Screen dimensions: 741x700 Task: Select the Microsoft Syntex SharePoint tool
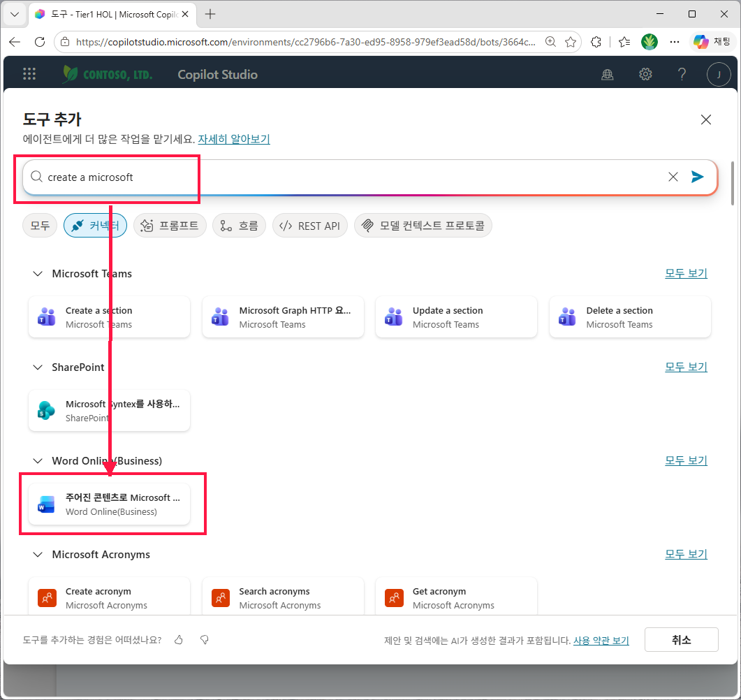pyautogui.click(x=109, y=411)
